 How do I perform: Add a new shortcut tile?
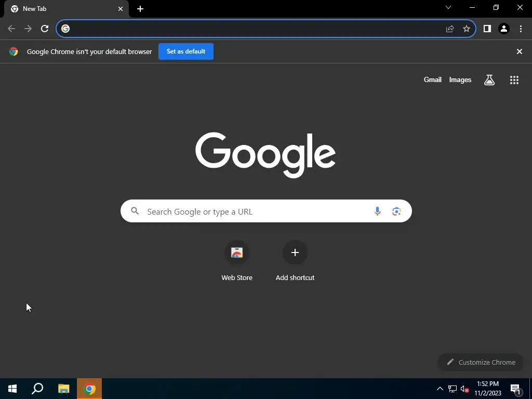(x=295, y=261)
